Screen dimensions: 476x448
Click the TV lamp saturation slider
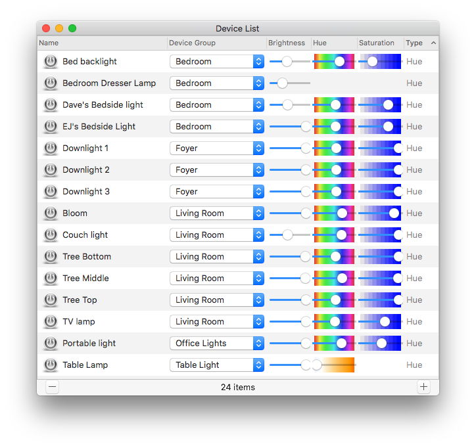381,322
